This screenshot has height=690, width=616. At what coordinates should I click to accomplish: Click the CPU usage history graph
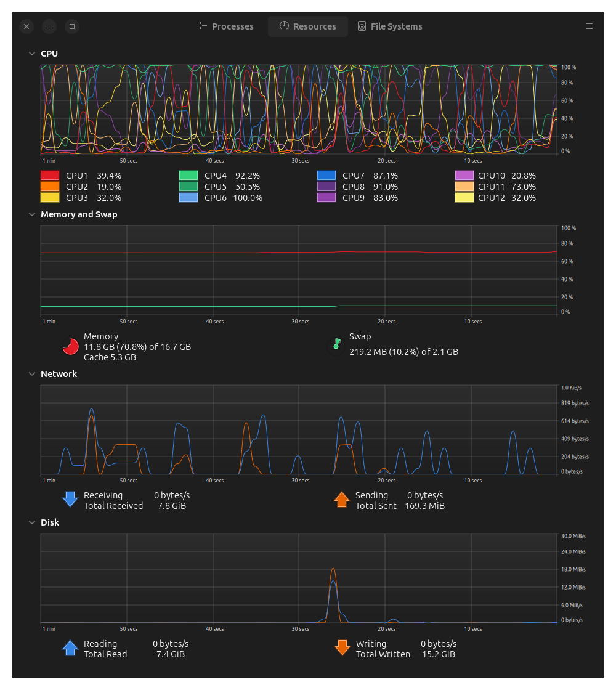tap(299, 109)
